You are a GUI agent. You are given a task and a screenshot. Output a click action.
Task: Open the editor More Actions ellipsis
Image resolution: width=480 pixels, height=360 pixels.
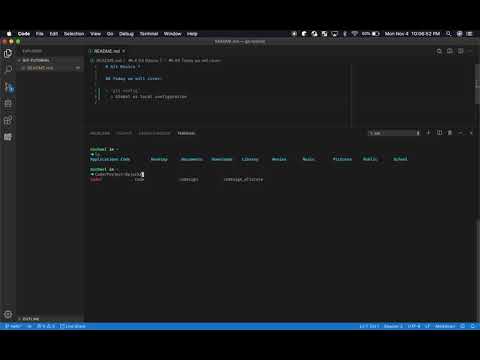(x=470, y=51)
